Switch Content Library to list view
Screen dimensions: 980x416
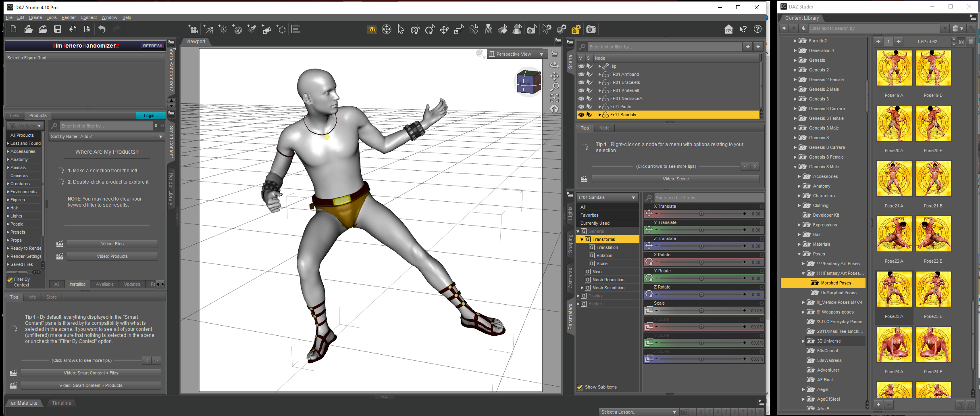pos(971,42)
